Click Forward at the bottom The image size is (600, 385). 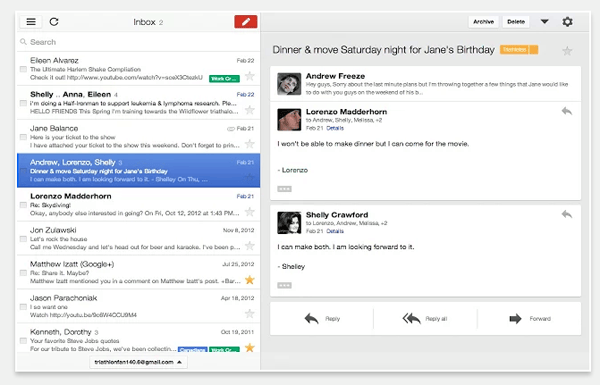tap(530, 318)
